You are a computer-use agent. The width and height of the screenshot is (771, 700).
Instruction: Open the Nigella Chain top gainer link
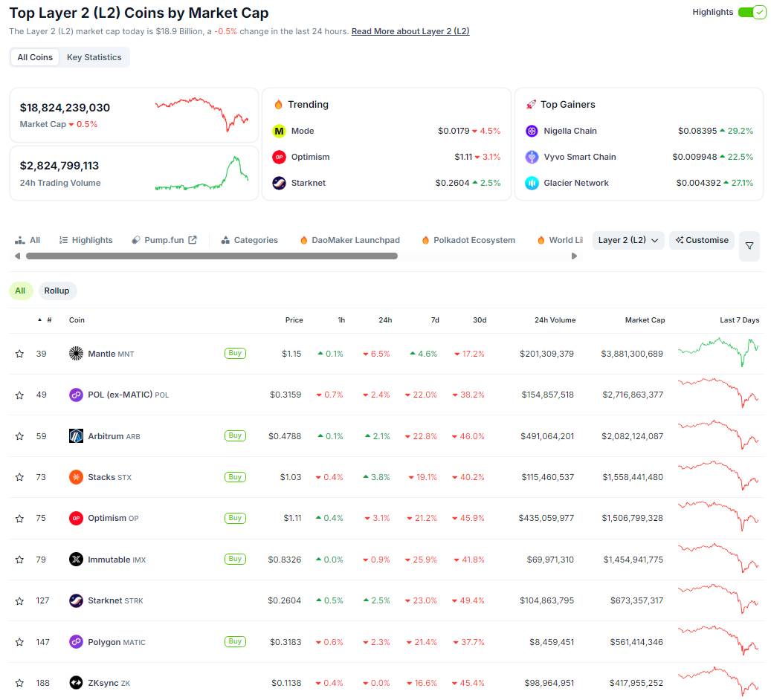click(570, 131)
